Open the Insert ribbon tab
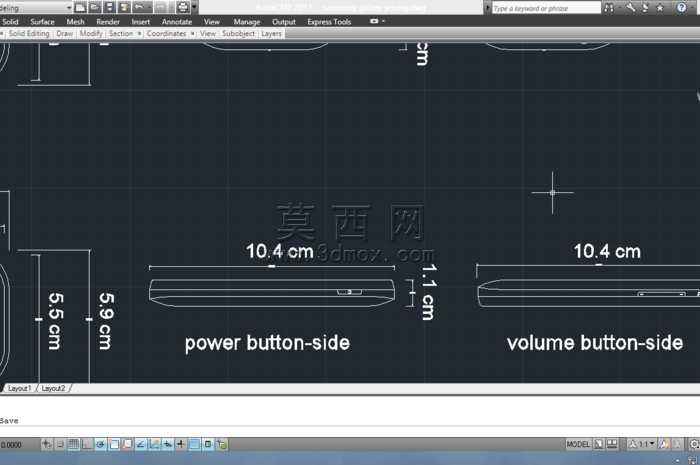700x465 pixels. coord(141,21)
